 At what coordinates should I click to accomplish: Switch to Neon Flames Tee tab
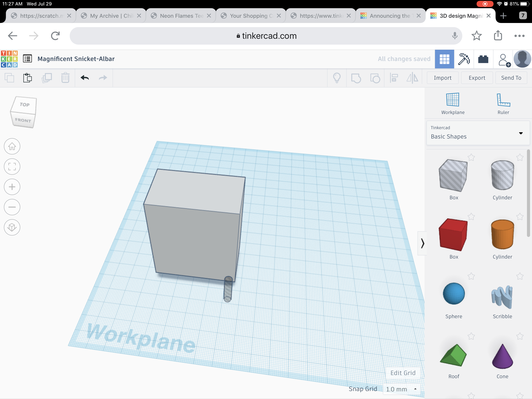click(x=181, y=16)
